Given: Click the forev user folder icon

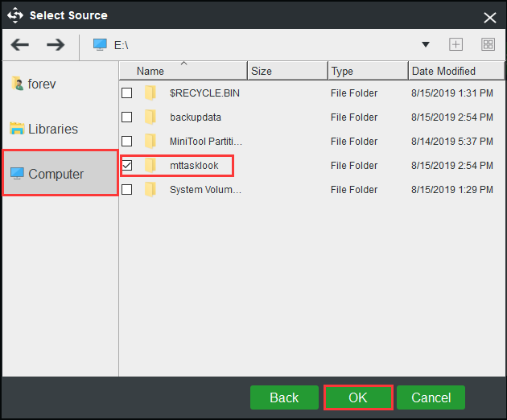Looking at the screenshot, I should pos(18,84).
